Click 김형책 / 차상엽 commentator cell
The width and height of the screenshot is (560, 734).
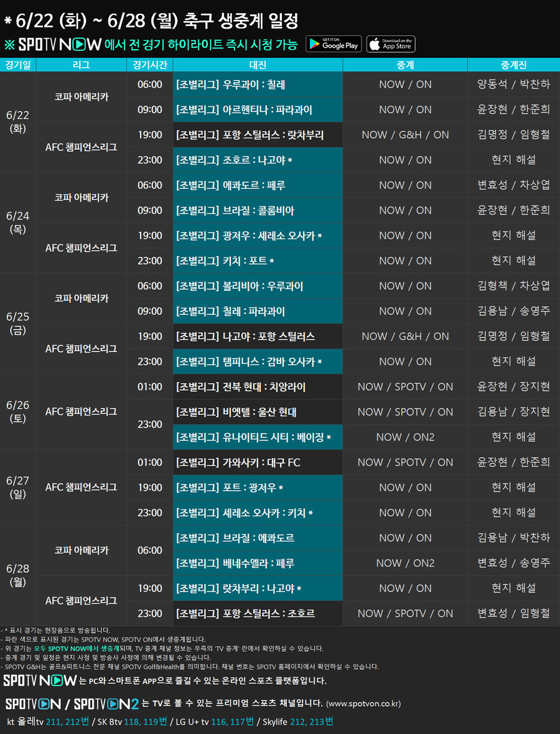(514, 286)
